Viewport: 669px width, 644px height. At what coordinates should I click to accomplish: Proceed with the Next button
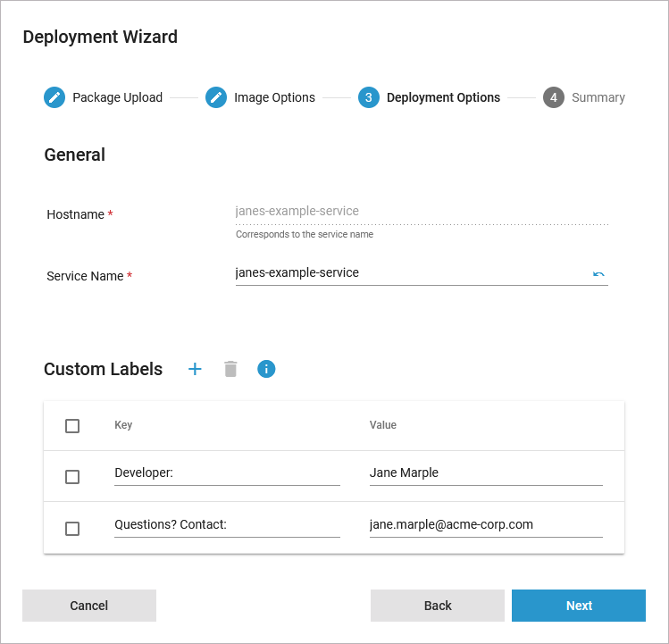click(578, 606)
